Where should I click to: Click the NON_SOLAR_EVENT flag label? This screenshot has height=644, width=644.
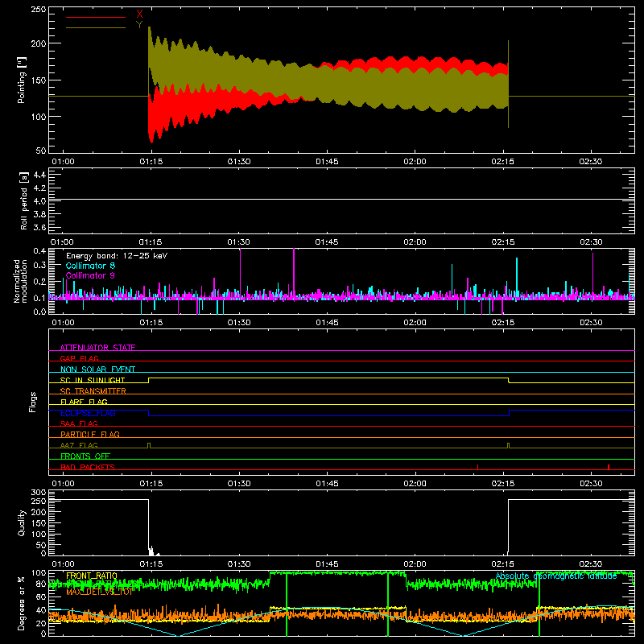97,369
